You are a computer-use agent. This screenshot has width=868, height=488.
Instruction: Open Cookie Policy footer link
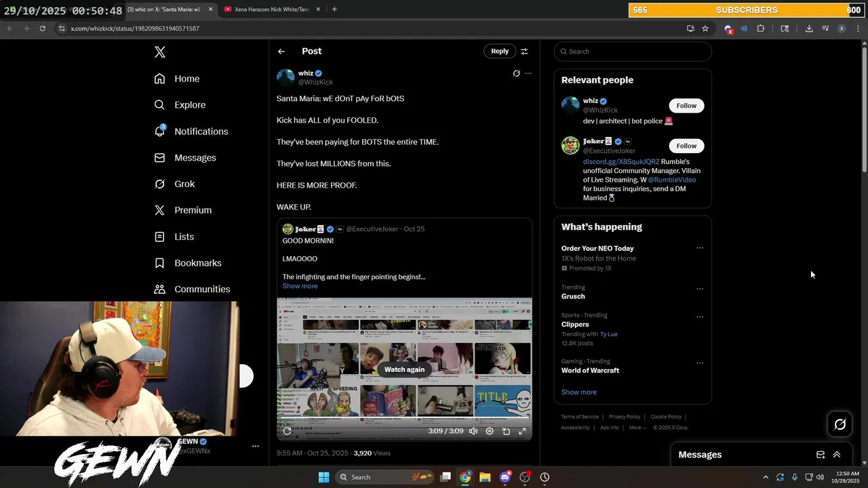(x=666, y=417)
